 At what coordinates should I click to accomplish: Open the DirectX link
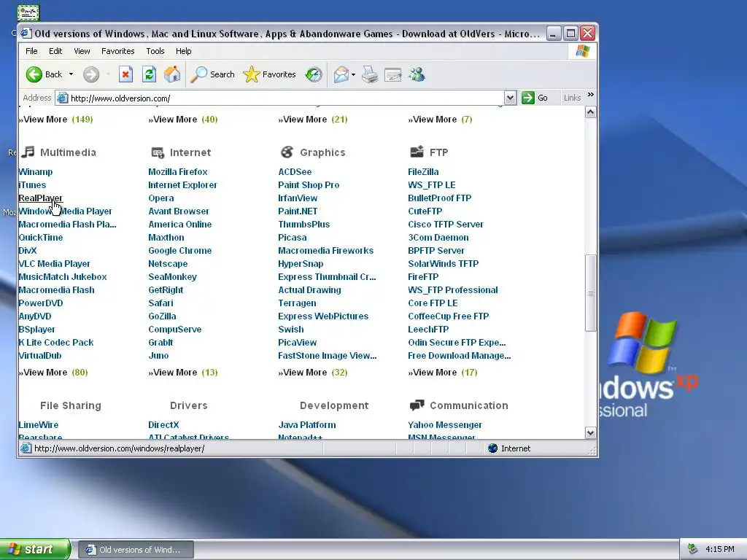pyautogui.click(x=163, y=425)
